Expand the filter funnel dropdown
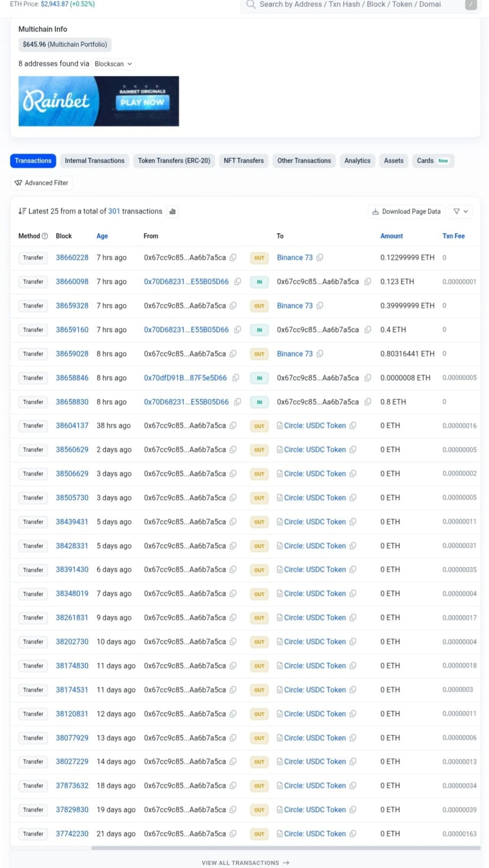489x868 pixels. point(460,211)
